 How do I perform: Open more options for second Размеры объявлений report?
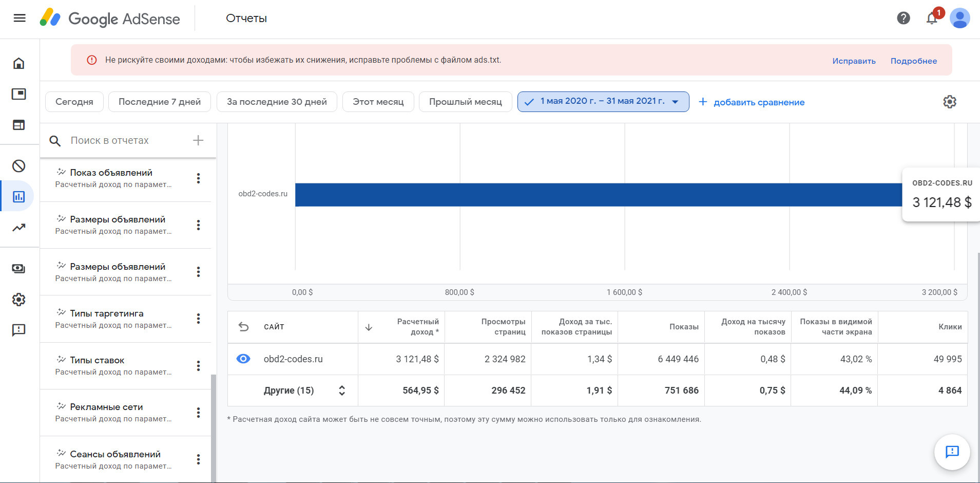pyautogui.click(x=198, y=272)
